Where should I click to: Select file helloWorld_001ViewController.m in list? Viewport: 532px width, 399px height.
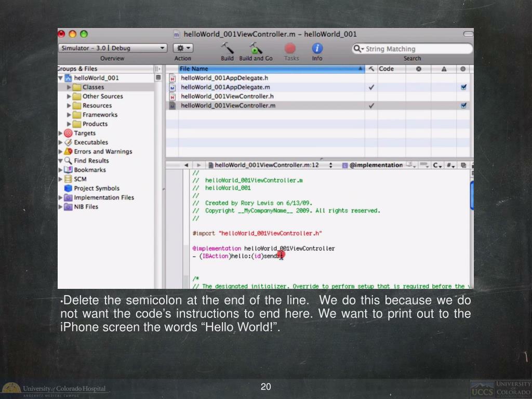point(228,105)
